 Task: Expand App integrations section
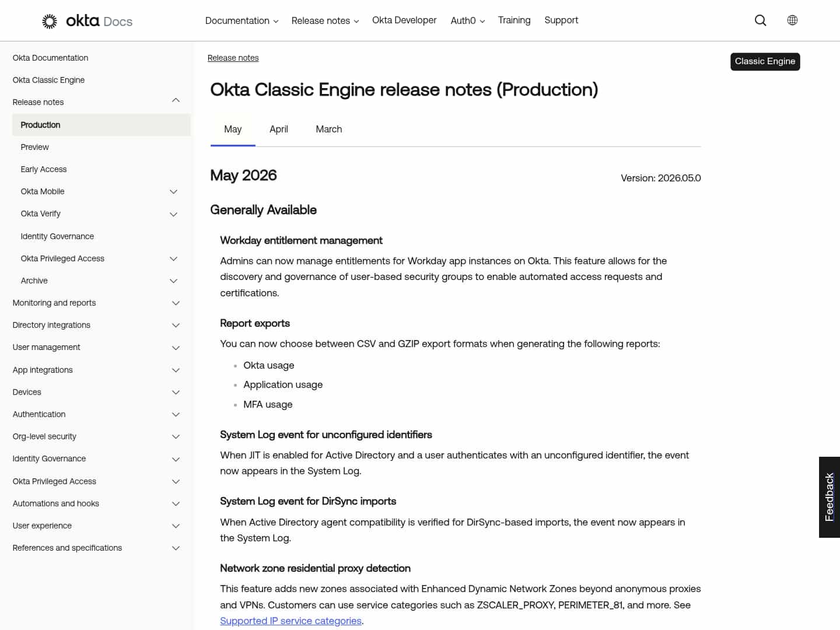click(x=176, y=370)
